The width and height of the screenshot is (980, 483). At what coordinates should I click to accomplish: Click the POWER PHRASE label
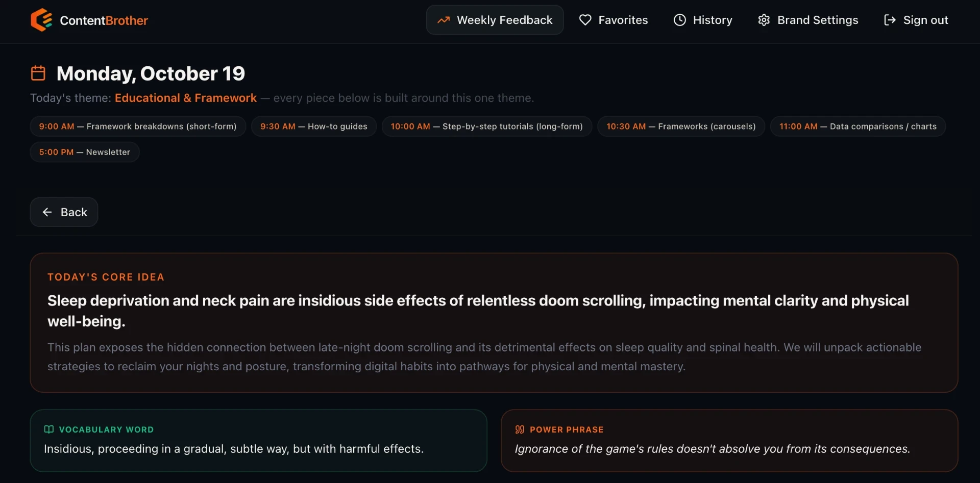pyautogui.click(x=567, y=429)
